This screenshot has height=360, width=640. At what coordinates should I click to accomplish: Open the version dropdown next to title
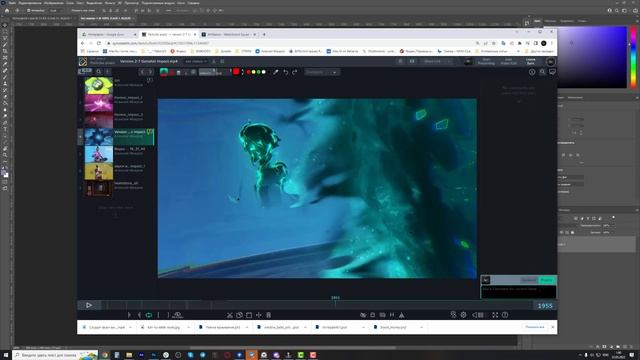tap(196, 62)
